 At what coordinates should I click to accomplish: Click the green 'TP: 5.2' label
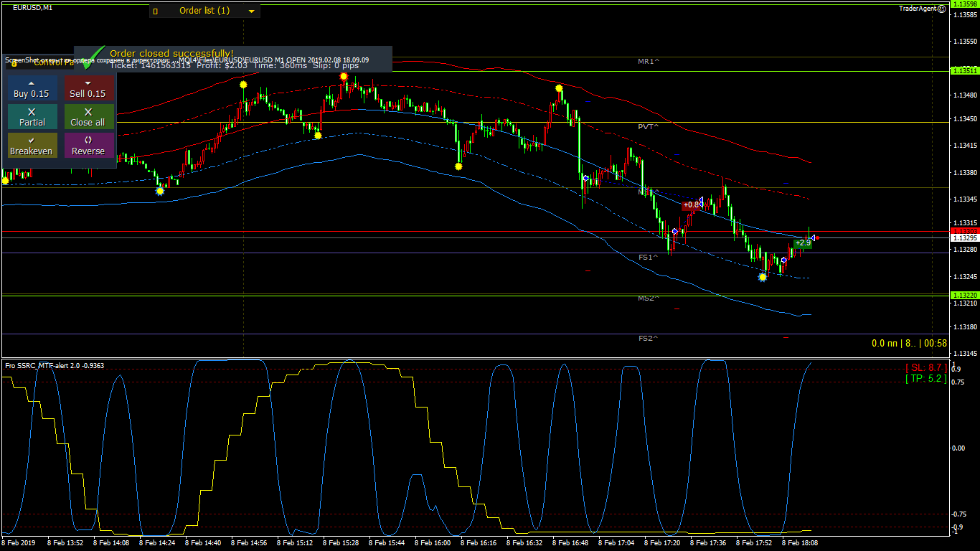click(925, 378)
